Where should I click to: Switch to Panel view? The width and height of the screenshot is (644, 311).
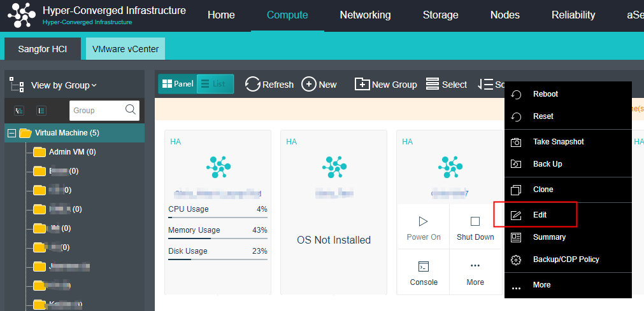177,84
